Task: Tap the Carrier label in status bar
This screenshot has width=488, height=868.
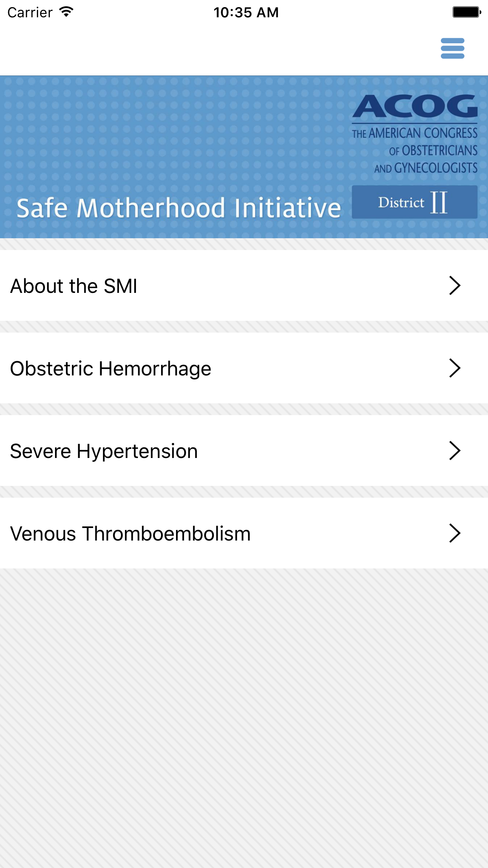Action: click(30, 13)
